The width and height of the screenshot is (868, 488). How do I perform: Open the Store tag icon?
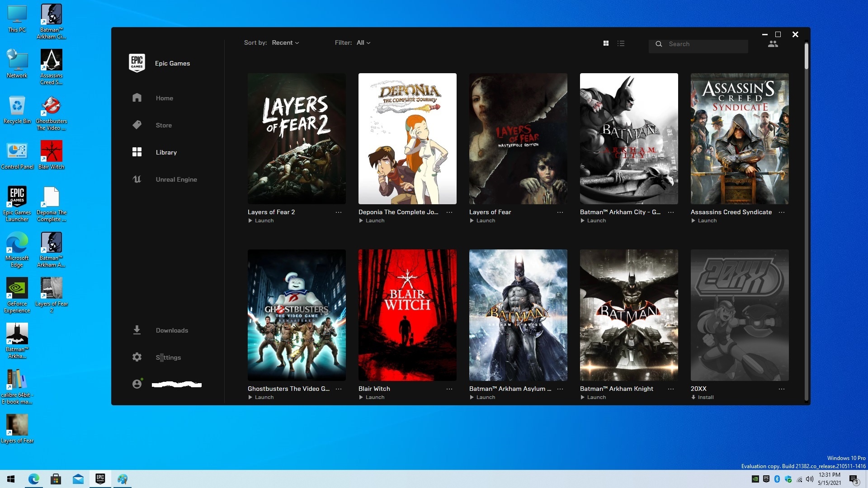[137, 125]
